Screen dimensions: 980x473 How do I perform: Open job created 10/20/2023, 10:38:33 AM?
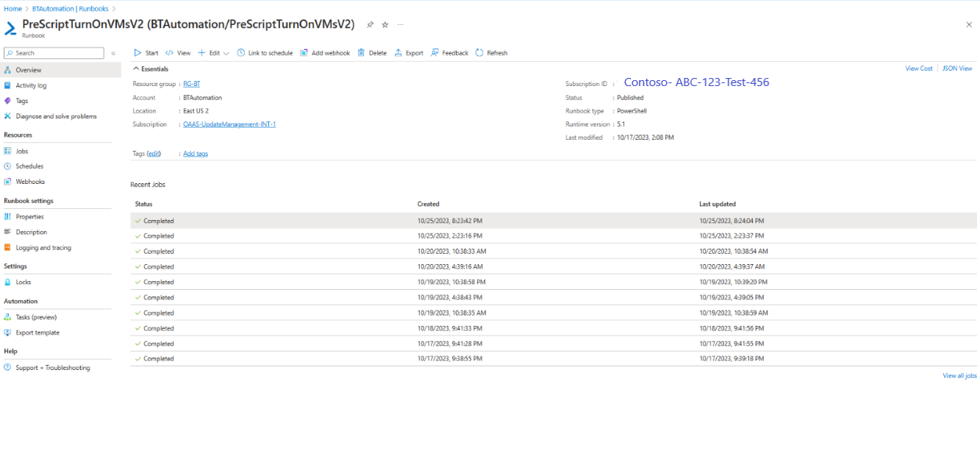(x=554, y=252)
